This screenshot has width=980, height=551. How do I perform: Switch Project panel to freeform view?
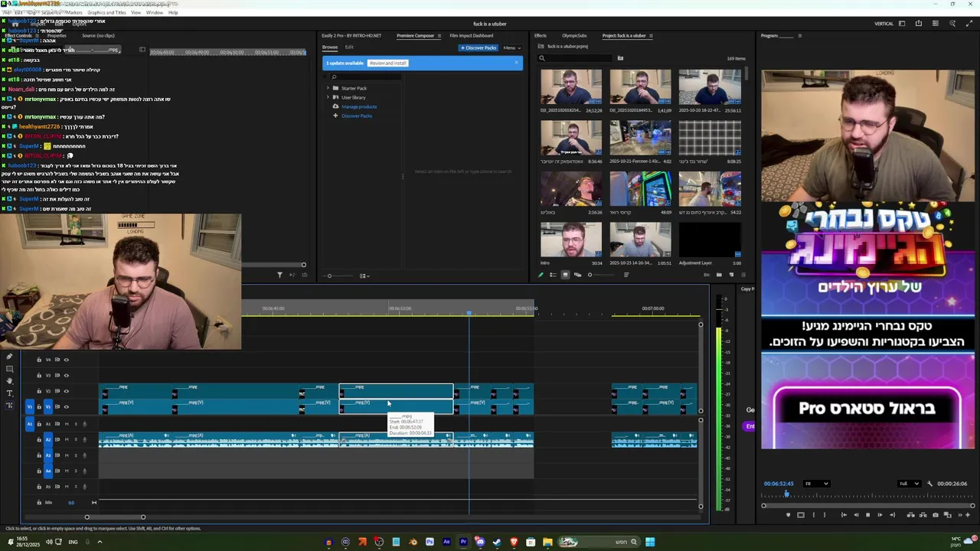click(x=577, y=275)
